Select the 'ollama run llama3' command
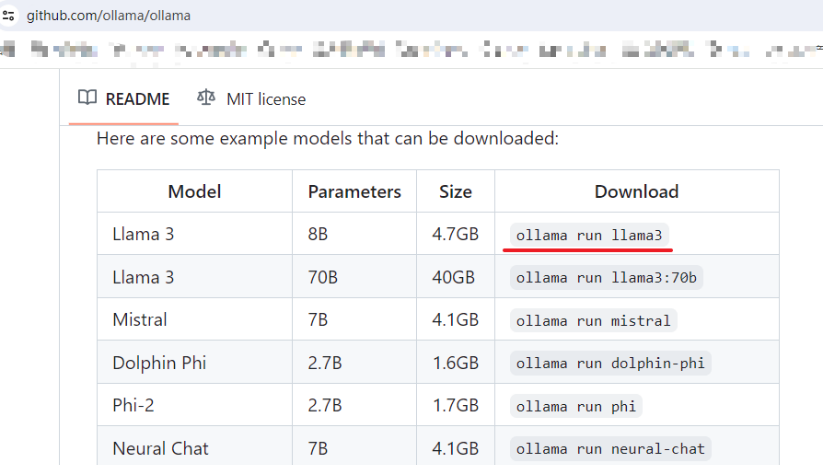 [589, 235]
